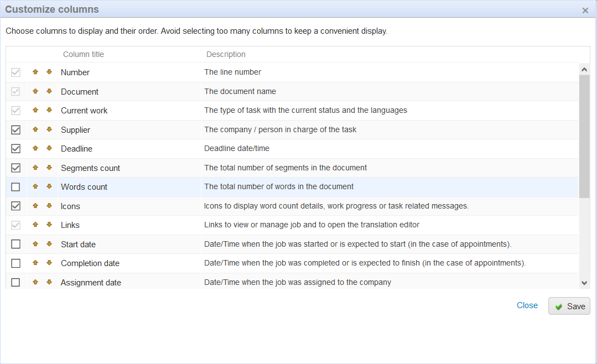
Task: Click the scrollbar's up arrow
Action: point(584,69)
